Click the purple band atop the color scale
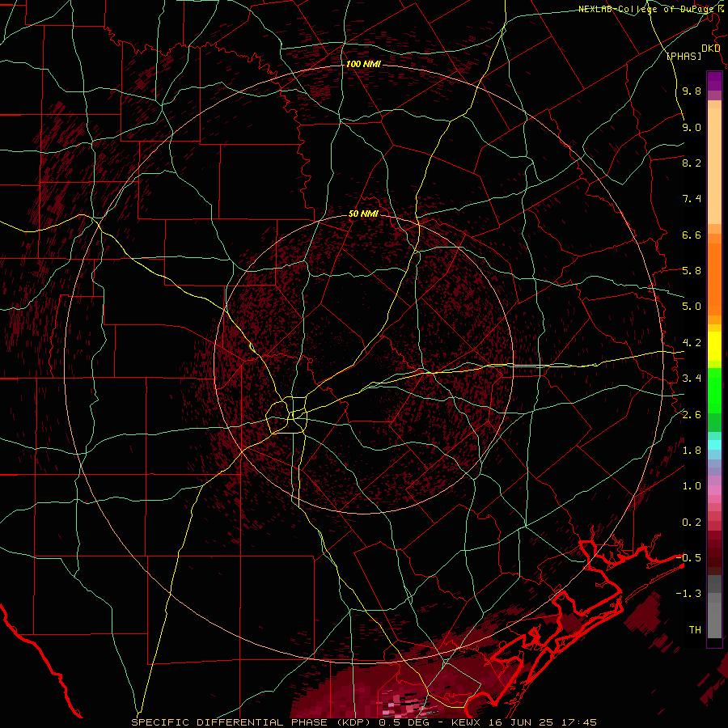 tap(714, 81)
